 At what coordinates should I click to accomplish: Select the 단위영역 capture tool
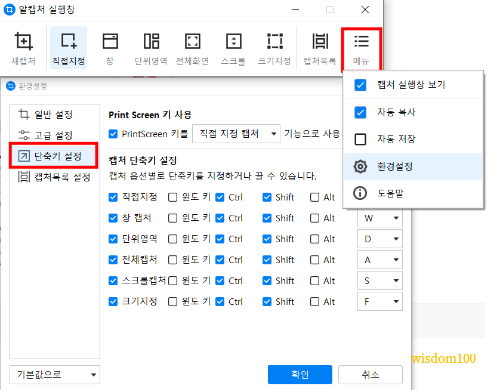(151, 48)
